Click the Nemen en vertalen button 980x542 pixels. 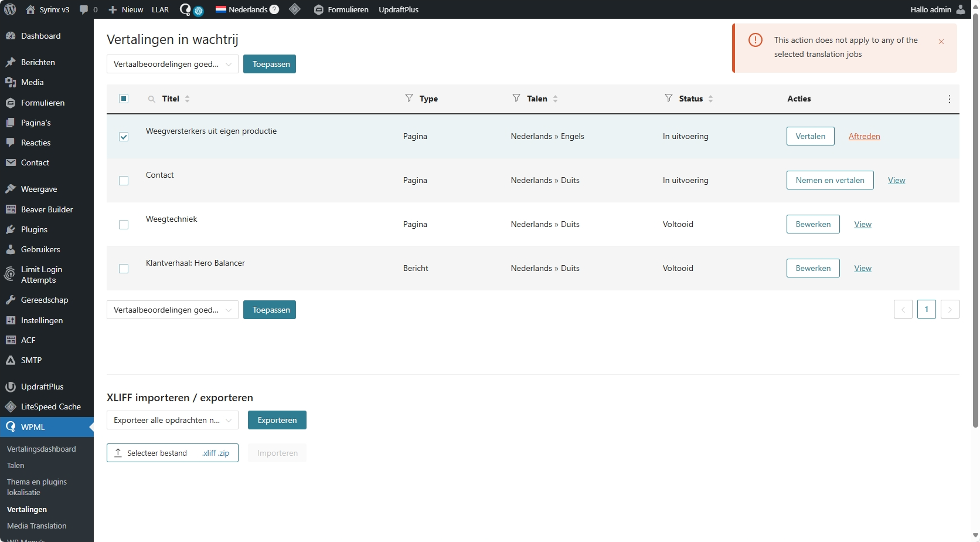(x=829, y=180)
